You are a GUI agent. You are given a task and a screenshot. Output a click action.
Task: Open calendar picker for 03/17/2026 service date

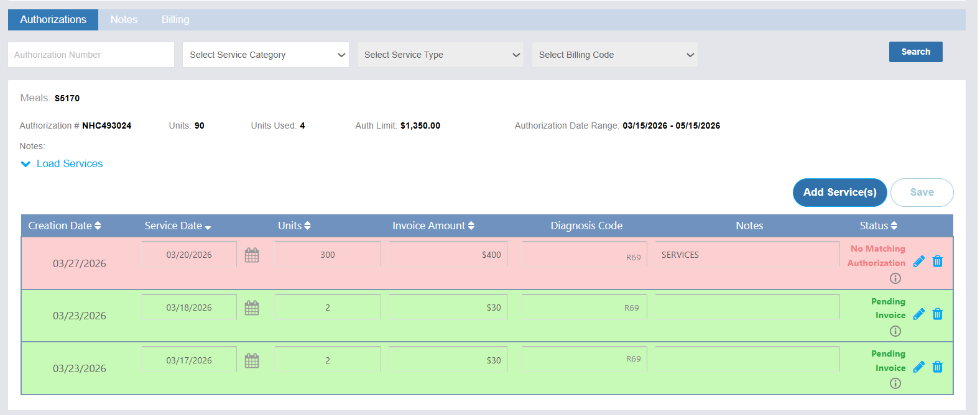coord(252,361)
